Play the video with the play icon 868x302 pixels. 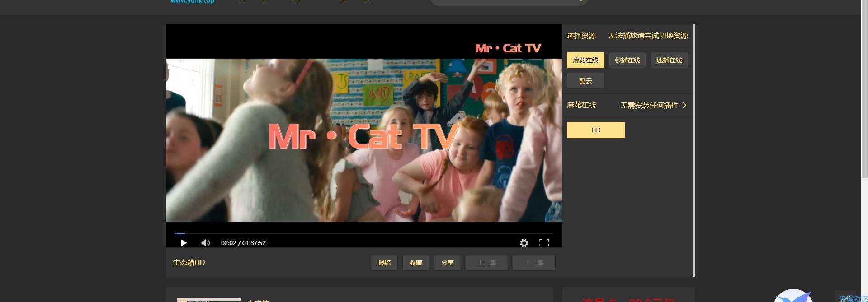click(184, 243)
